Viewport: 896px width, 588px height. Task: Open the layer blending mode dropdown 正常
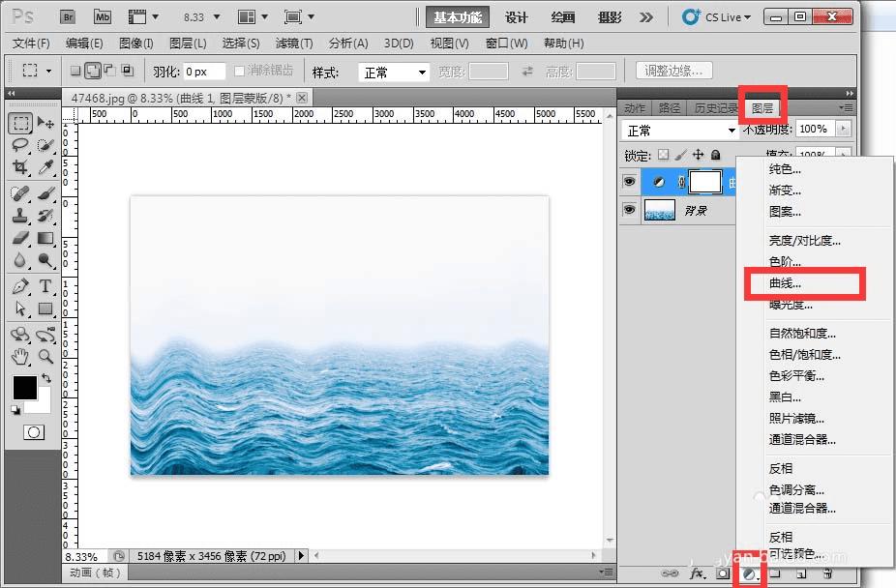tap(680, 130)
